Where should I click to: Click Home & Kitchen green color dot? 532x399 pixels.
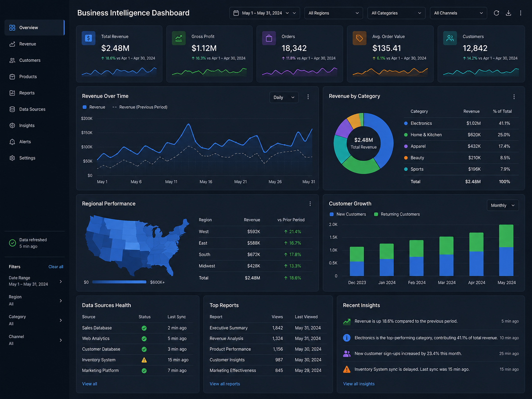406,135
